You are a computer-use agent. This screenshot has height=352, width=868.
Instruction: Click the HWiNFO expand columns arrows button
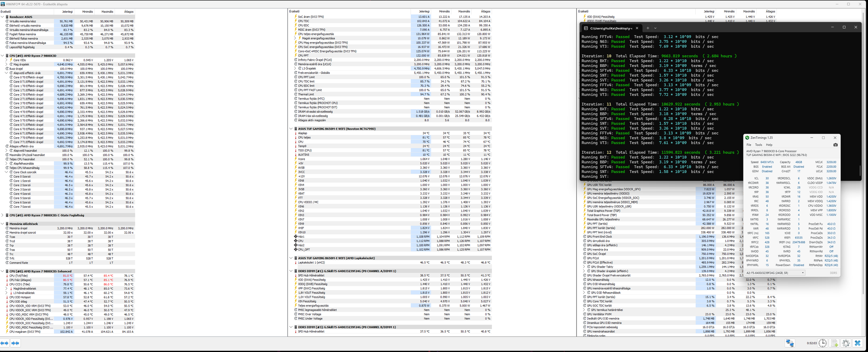click(x=5, y=343)
